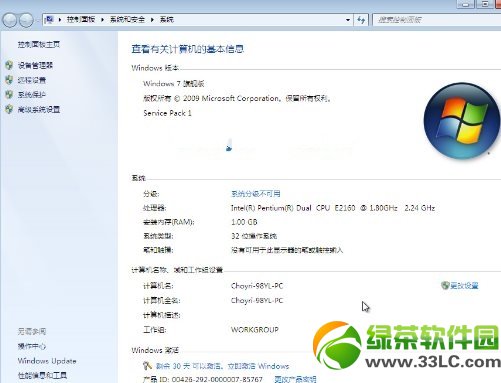This screenshot has height=383, width=501.
Task: Click the refresh button beside the address bar
Action: point(361,20)
